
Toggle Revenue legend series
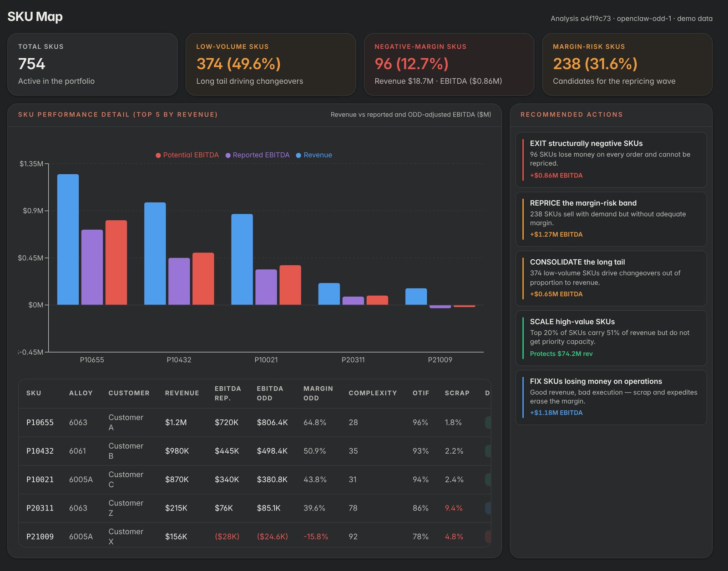(314, 155)
